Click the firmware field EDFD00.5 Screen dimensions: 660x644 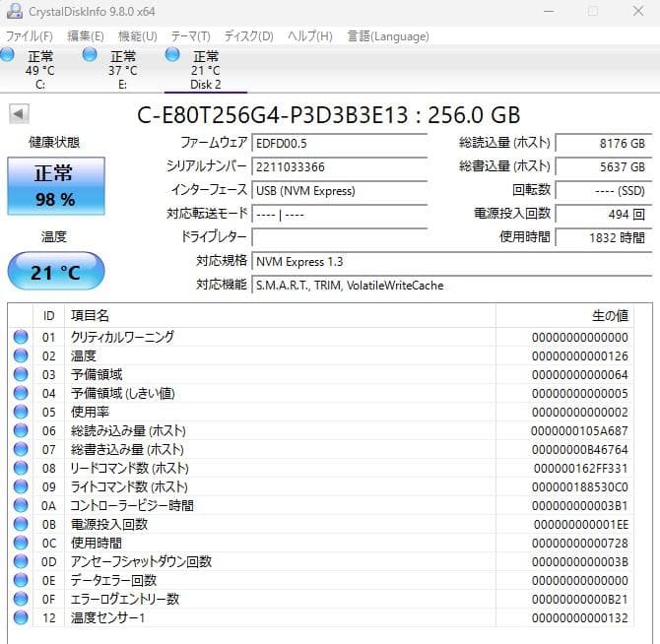pos(339,144)
